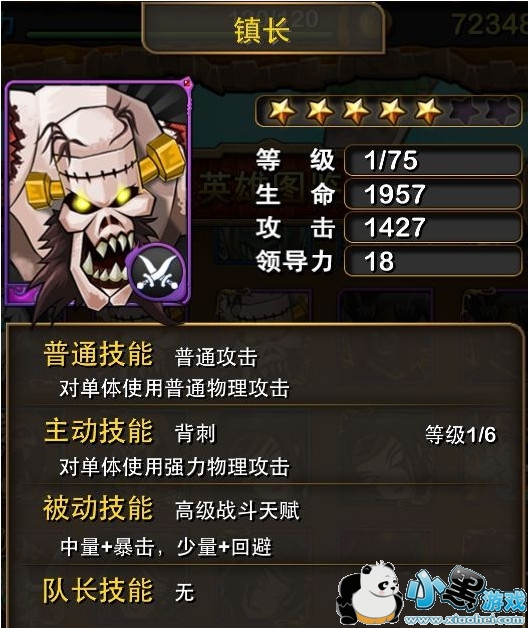
Task: Select the 生命 1957 value field
Action: tap(433, 194)
